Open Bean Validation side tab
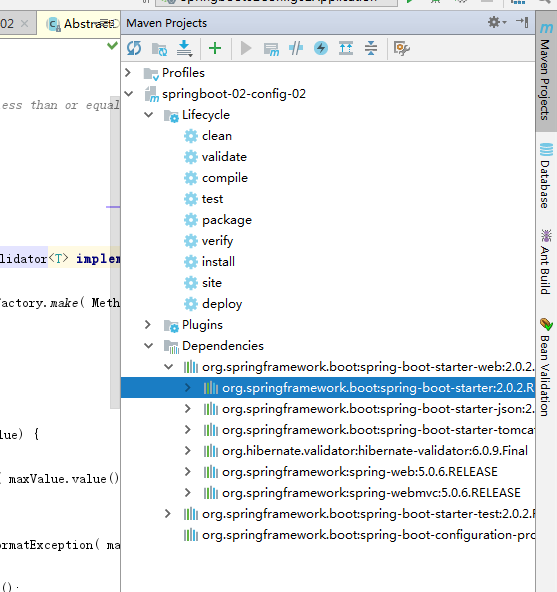The width and height of the screenshot is (557, 592). 546,368
